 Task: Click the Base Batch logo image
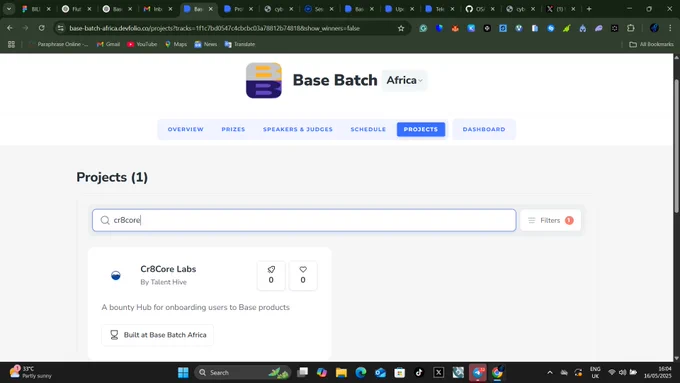(x=264, y=80)
